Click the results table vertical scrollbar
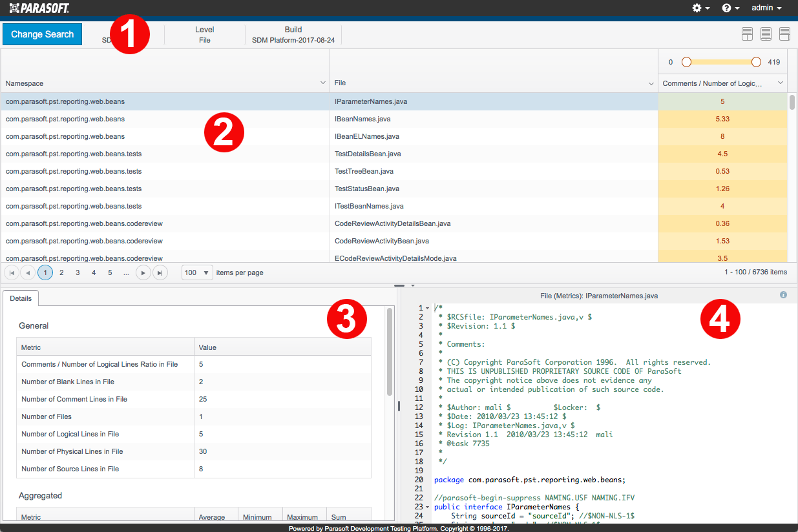 coord(792,103)
